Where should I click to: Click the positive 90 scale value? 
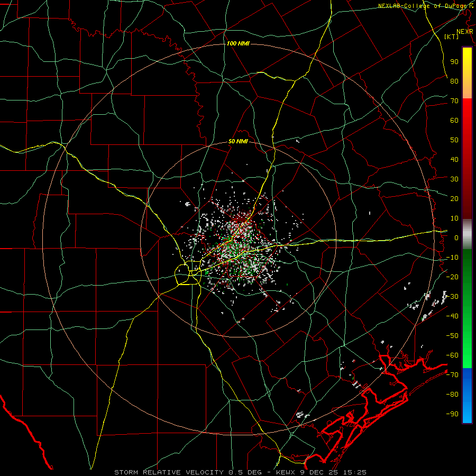(454, 62)
